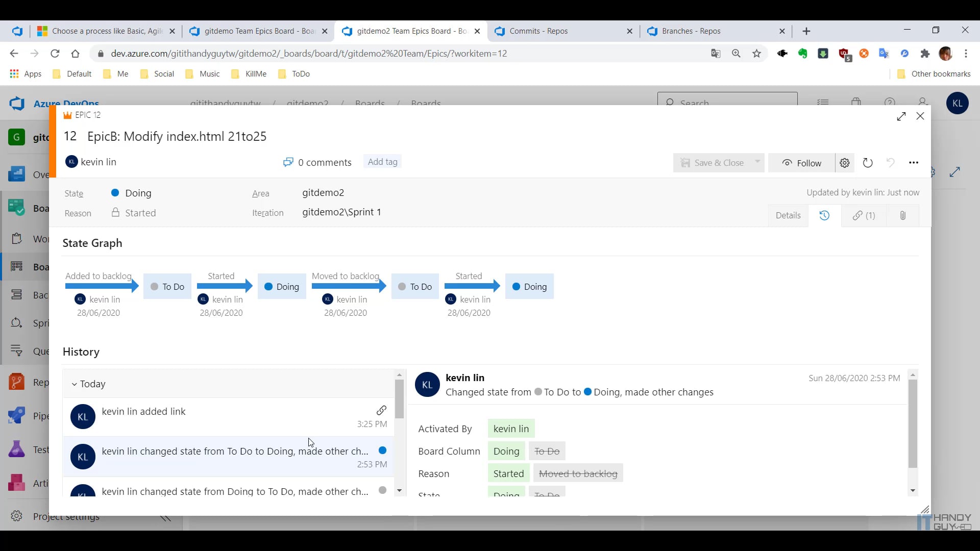
Task: Open the work item History tab icon
Action: (x=825, y=215)
